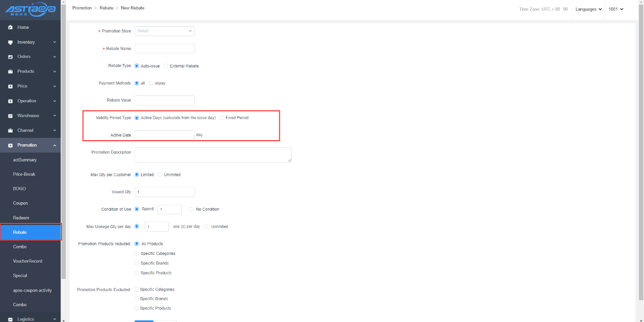Choose Fixed Period validity type
Image resolution: width=644 pixels, height=322 pixels.
[222, 118]
